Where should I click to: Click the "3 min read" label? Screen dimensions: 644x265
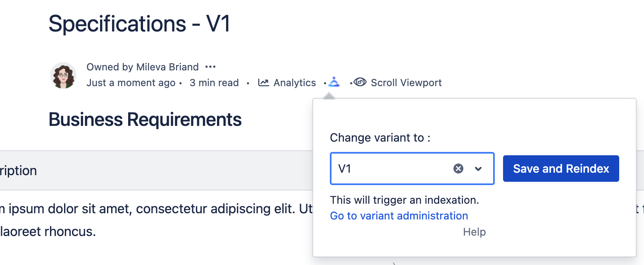click(214, 83)
